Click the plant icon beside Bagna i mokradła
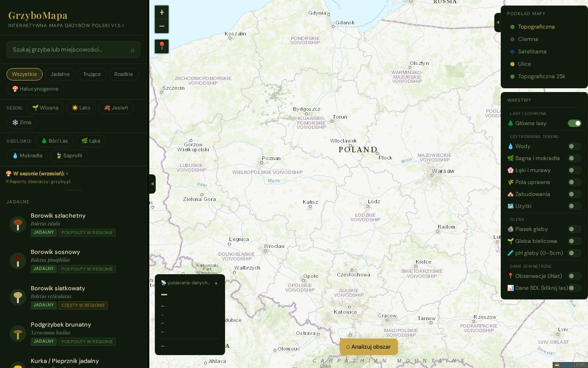 point(510,158)
